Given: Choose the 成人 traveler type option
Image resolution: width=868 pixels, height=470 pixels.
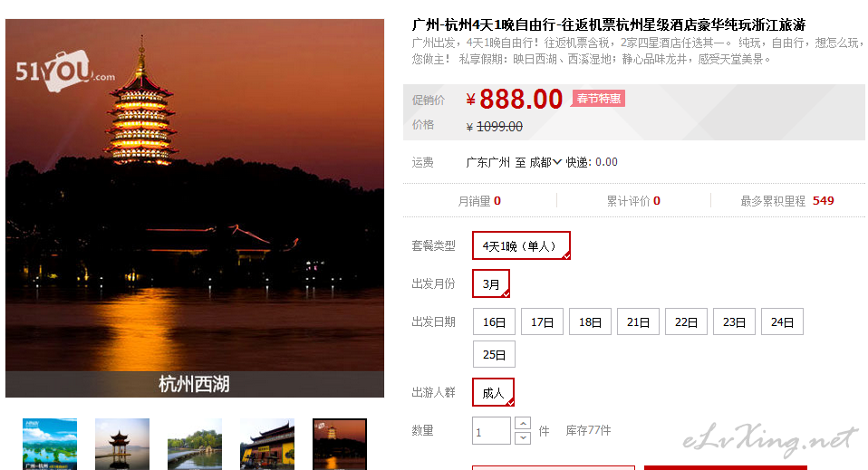Looking at the screenshot, I should [493, 392].
